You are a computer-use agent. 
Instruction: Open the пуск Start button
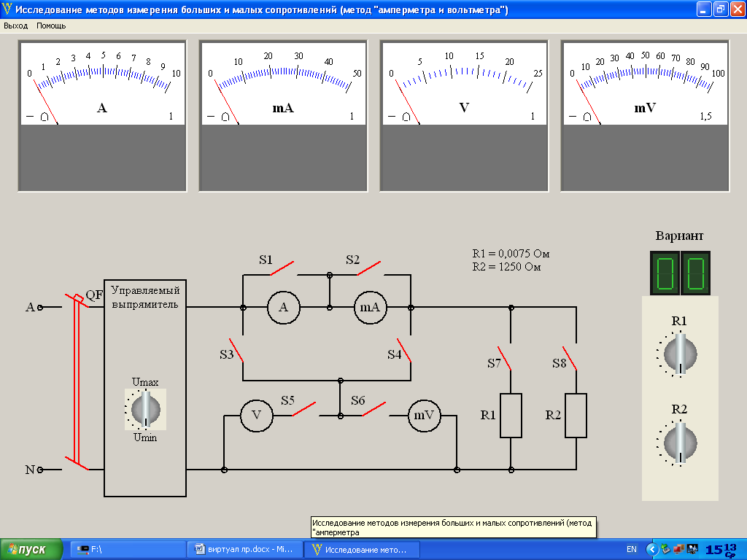click(x=31, y=550)
